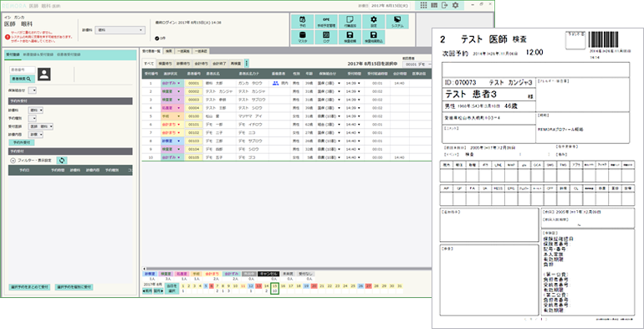Open the 保険組合せ dropdown in left panel
The width and height of the screenshot is (644, 329).
click(x=32, y=90)
